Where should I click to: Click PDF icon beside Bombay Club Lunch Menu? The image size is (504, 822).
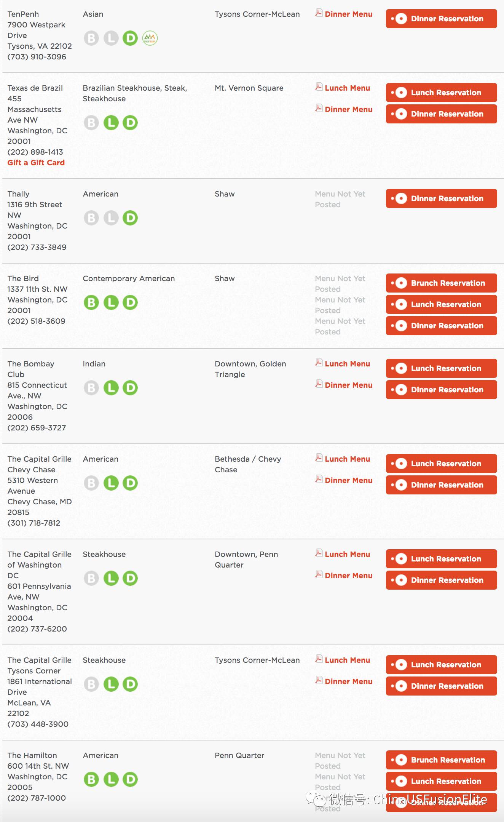pos(319,363)
